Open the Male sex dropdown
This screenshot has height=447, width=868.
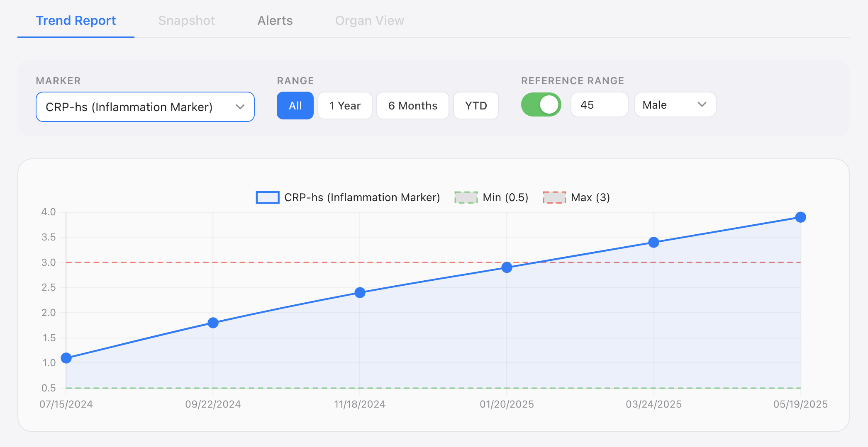[675, 105]
